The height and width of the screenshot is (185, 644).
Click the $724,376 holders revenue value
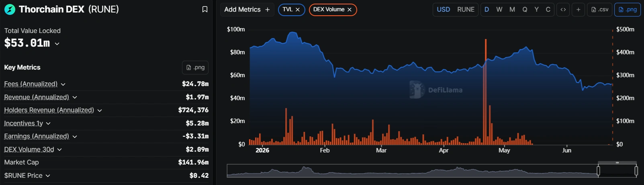point(193,110)
